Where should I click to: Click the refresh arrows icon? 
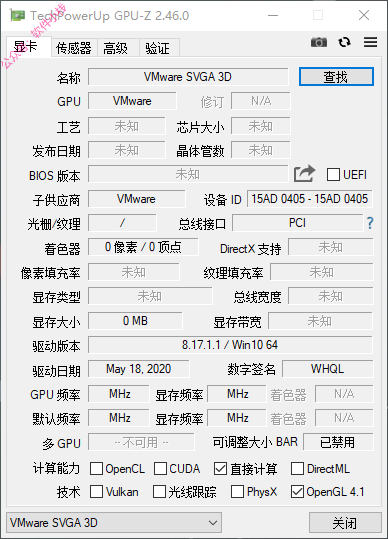coord(344,42)
